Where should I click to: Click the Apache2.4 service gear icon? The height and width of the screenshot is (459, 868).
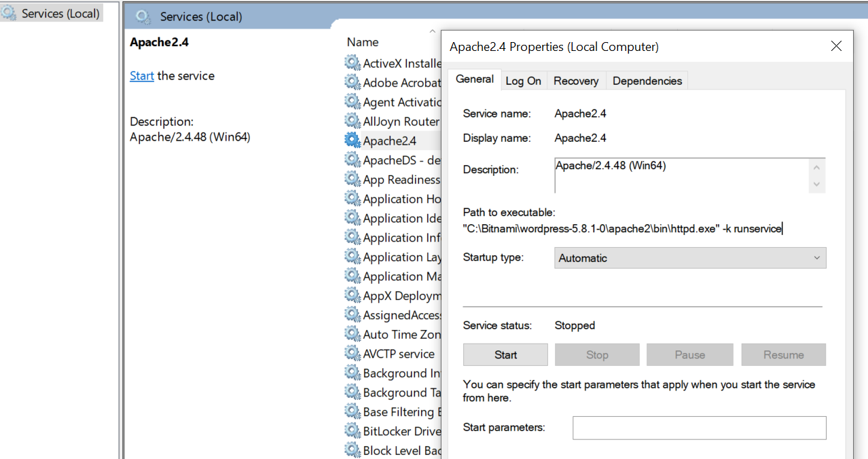click(x=352, y=141)
